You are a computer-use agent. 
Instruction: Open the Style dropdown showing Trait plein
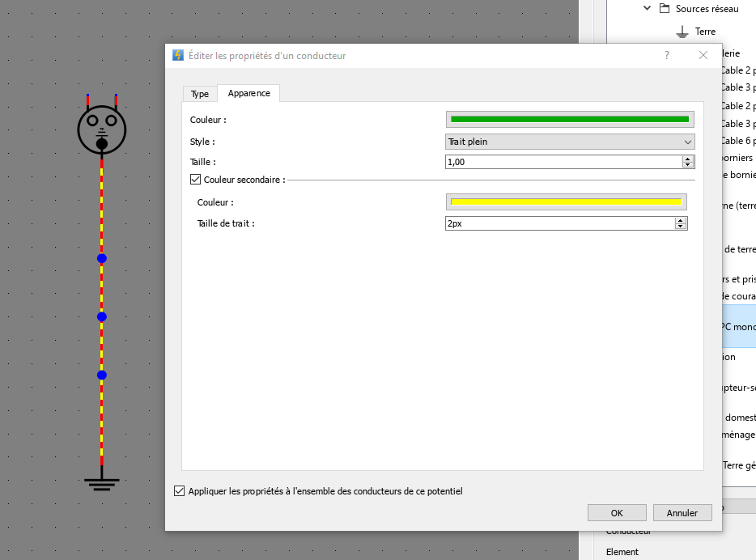(570, 142)
